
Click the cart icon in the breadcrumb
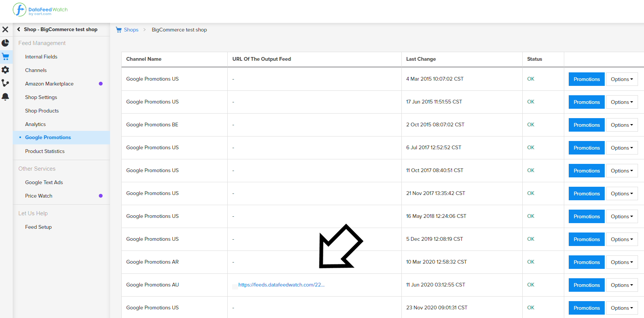tap(119, 30)
